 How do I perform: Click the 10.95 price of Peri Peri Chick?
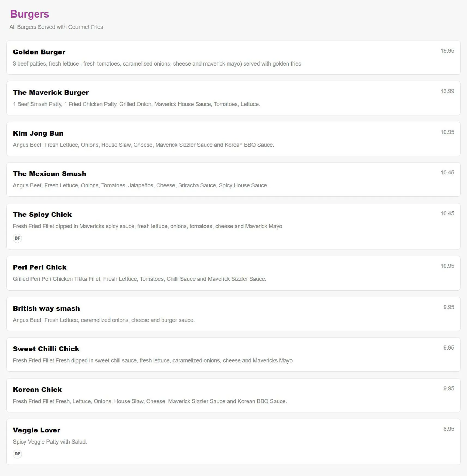(447, 266)
